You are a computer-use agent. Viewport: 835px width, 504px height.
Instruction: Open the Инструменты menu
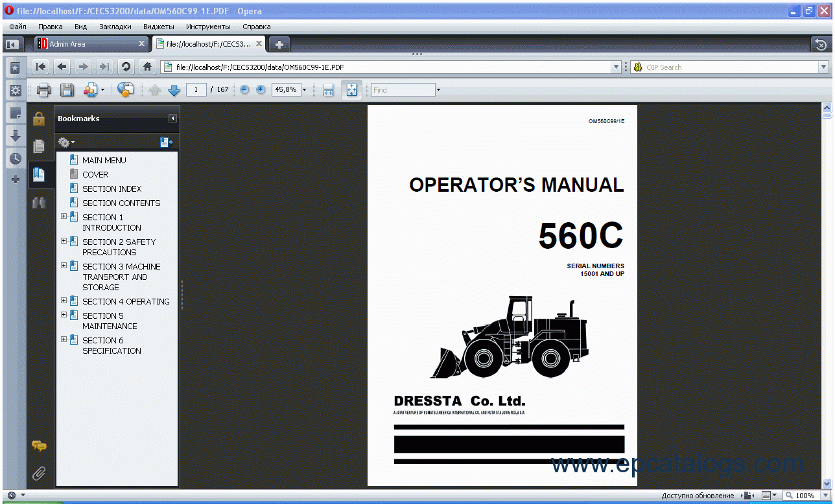[x=208, y=27]
